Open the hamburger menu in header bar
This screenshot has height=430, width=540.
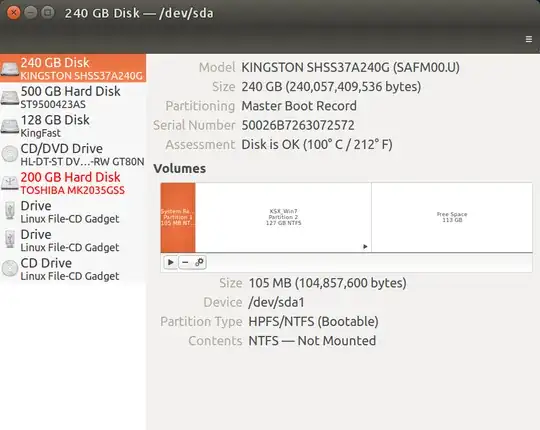(x=529, y=39)
